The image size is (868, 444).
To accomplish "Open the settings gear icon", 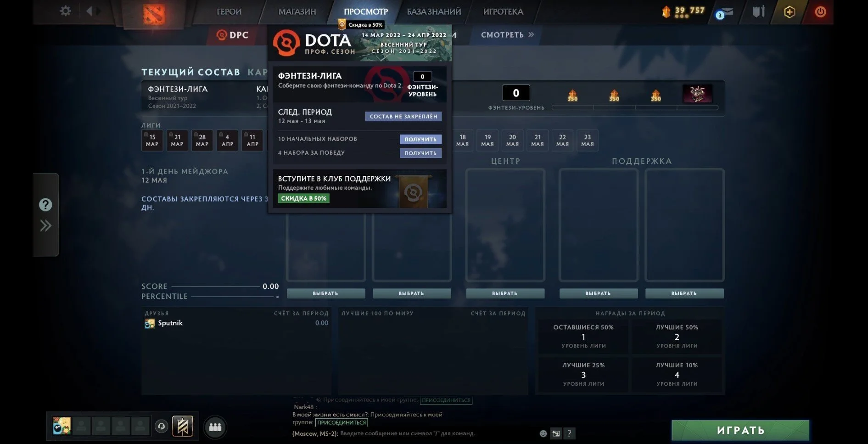I will (65, 11).
